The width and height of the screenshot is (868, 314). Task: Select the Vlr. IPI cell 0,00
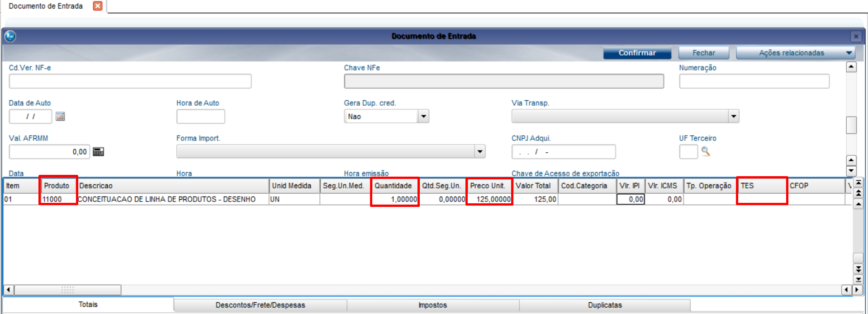tap(631, 199)
